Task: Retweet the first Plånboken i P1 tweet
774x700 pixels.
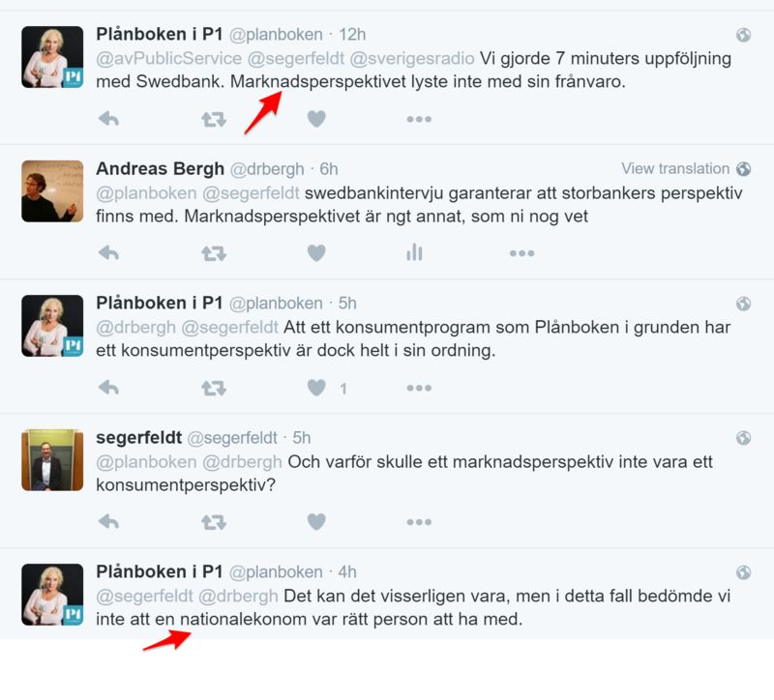Action: point(213,119)
